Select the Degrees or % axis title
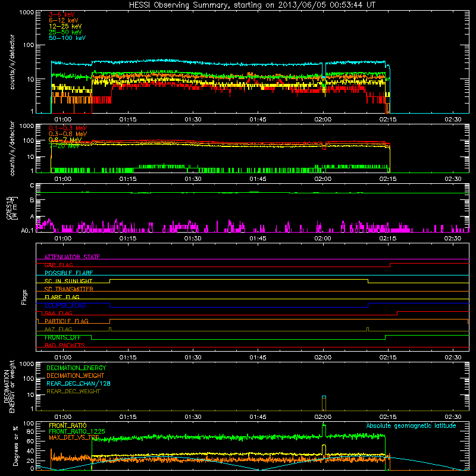The width and height of the screenshot is (476, 476). point(15,446)
